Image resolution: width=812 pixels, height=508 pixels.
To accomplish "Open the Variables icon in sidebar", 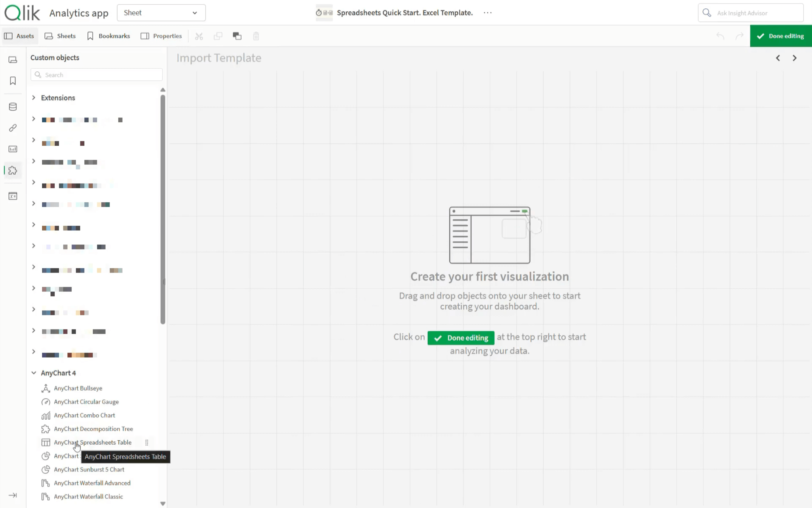I will point(13,196).
